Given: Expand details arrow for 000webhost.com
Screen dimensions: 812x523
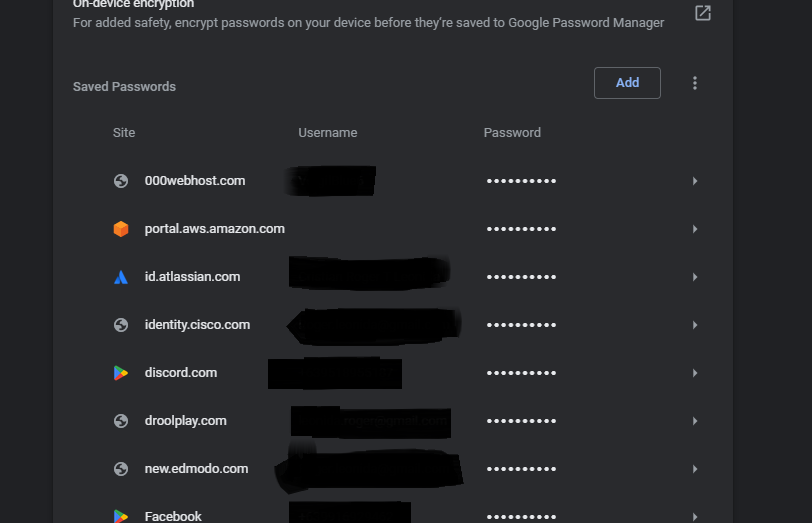Looking at the screenshot, I should 695,181.
